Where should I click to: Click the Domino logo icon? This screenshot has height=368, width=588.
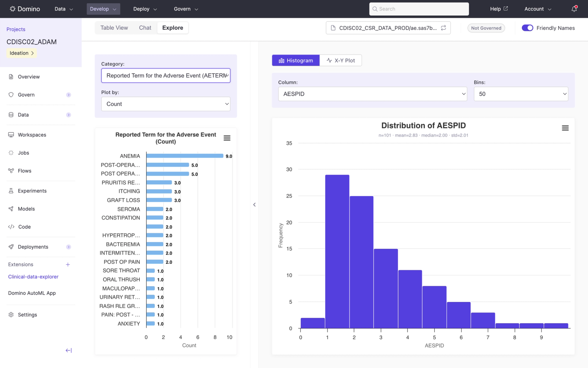point(13,9)
